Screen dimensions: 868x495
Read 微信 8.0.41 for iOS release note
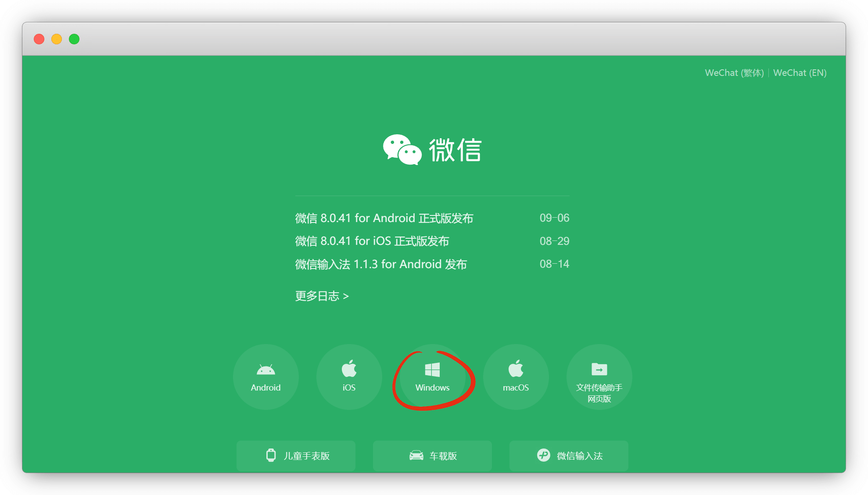tap(372, 241)
